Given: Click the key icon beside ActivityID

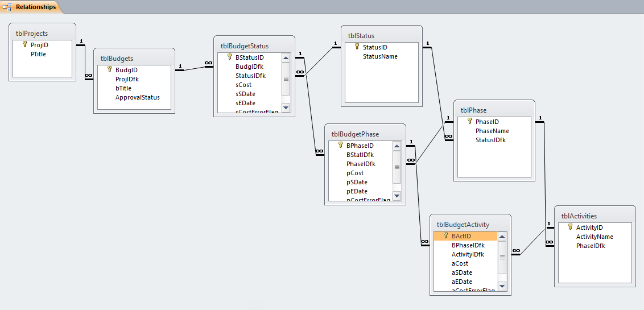Looking at the screenshot, I should tap(570, 226).
